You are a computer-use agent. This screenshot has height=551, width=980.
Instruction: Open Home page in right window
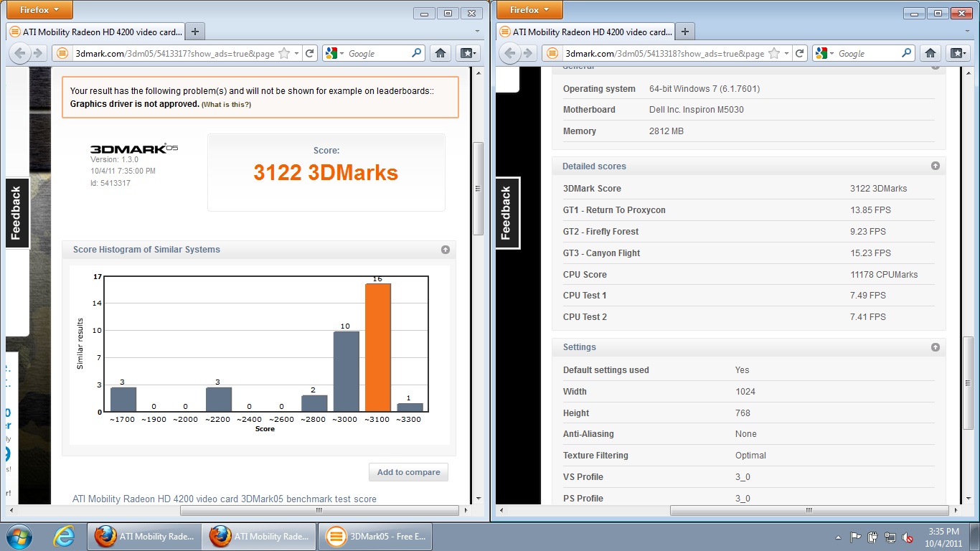[930, 53]
